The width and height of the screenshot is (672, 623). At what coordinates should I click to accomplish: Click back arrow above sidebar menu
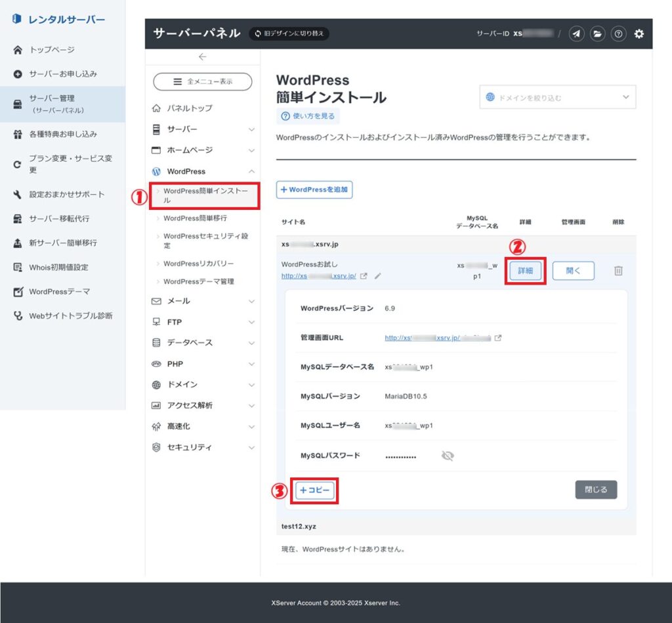202,57
